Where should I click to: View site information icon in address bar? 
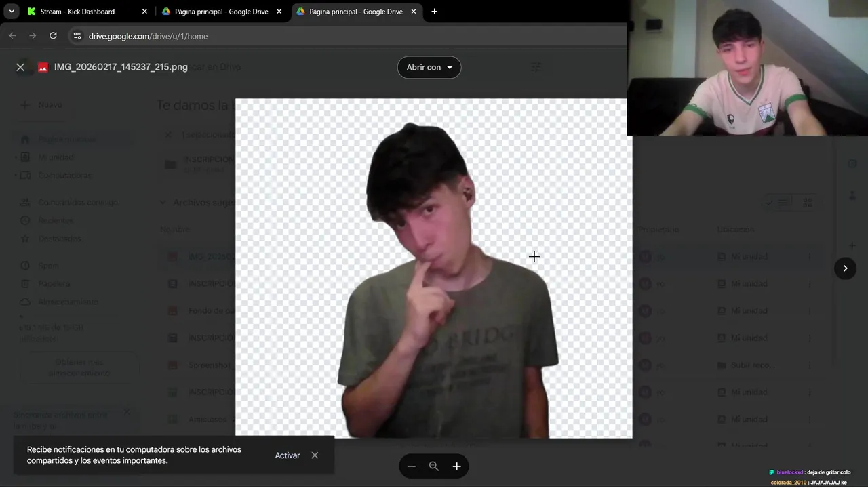(77, 36)
